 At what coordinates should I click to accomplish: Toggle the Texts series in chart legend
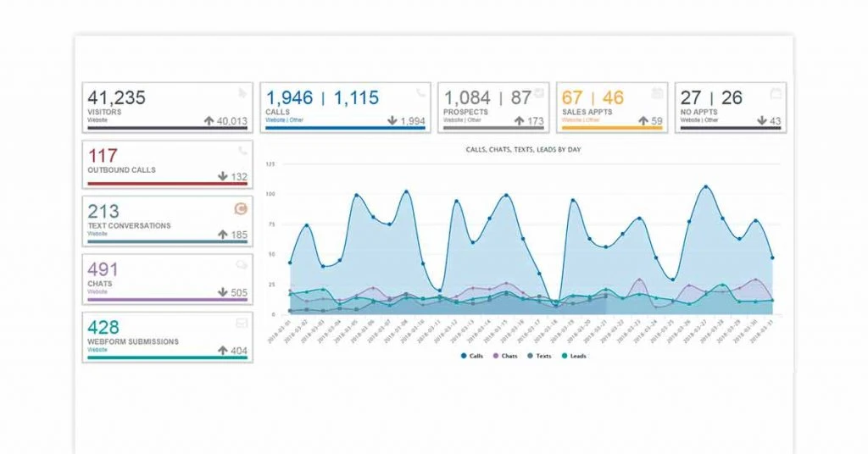[539, 356]
